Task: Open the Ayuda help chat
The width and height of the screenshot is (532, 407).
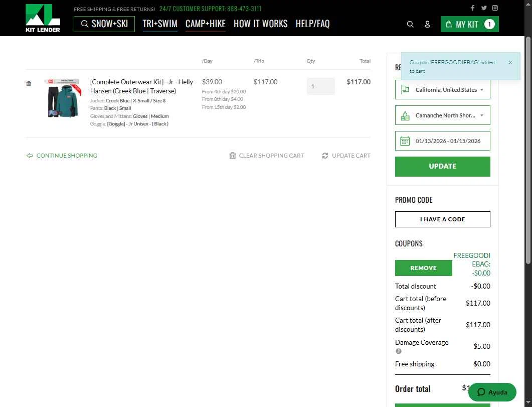Action: [492, 392]
